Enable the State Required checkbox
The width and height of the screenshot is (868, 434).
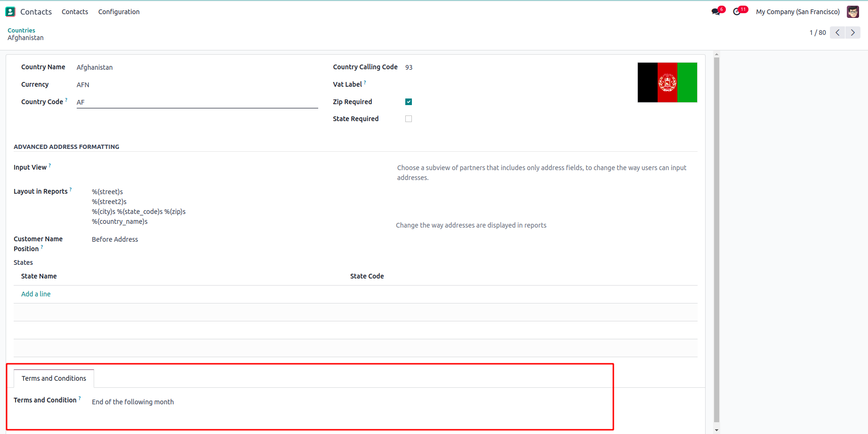click(x=409, y=119)
